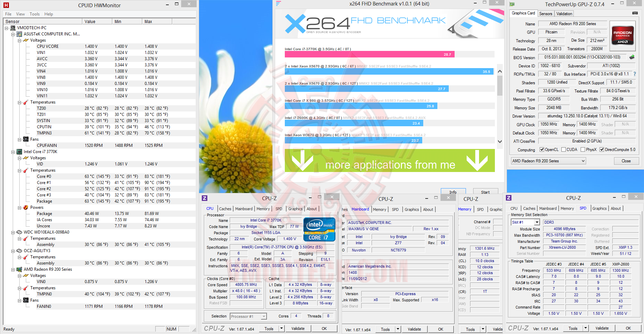Switch to the Validation tab in GPU-Z
The image size is (644, 334).
tap(564, 14)
